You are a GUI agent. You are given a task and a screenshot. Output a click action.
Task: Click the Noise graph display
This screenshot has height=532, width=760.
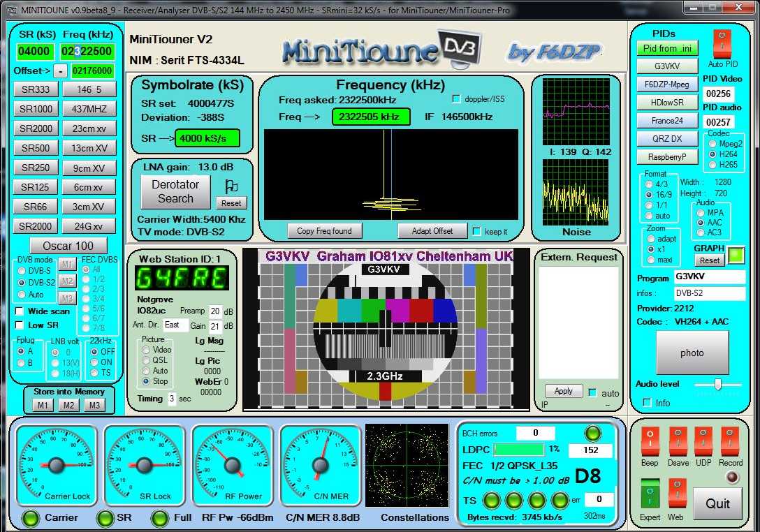point(576,193)
